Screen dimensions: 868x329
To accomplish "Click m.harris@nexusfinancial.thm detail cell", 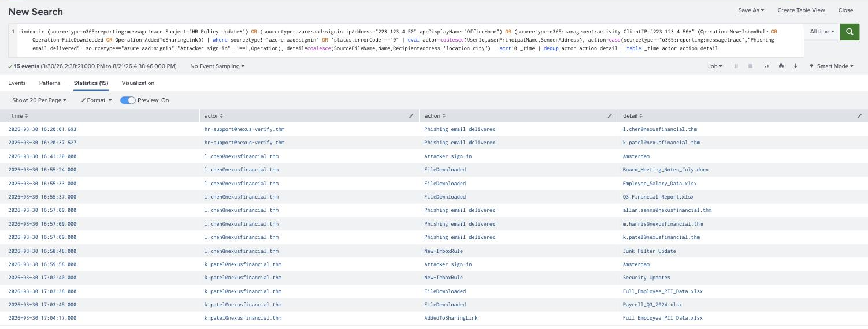I will pos(663,224).
